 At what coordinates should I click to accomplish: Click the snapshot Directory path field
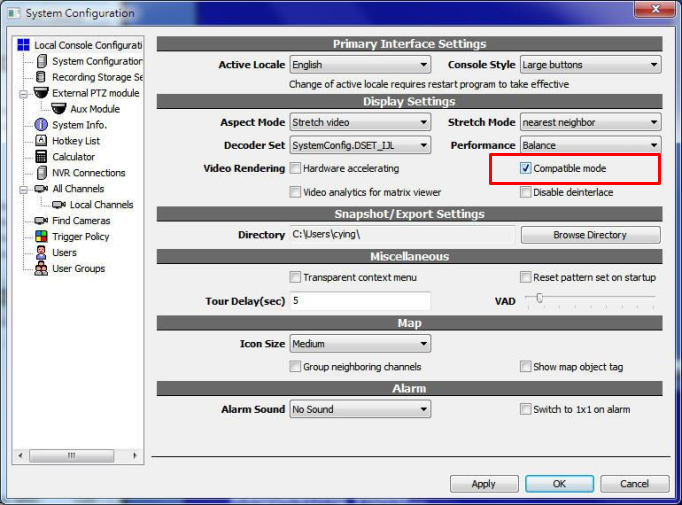point(402,234)
